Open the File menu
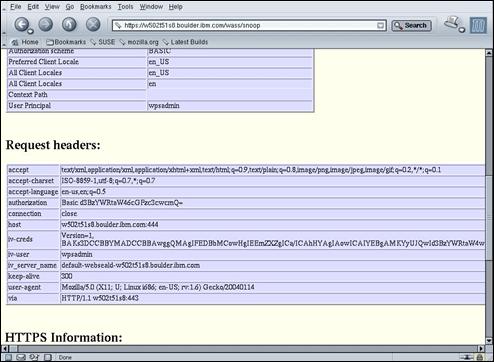This screenshot has height=362, width=494. click(15, 7)
